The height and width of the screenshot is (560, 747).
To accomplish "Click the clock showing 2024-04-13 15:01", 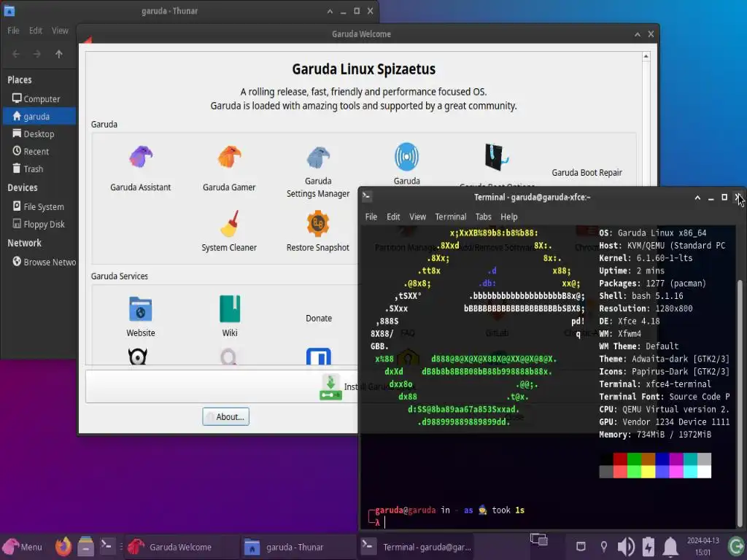I will [x=703, y=547].
